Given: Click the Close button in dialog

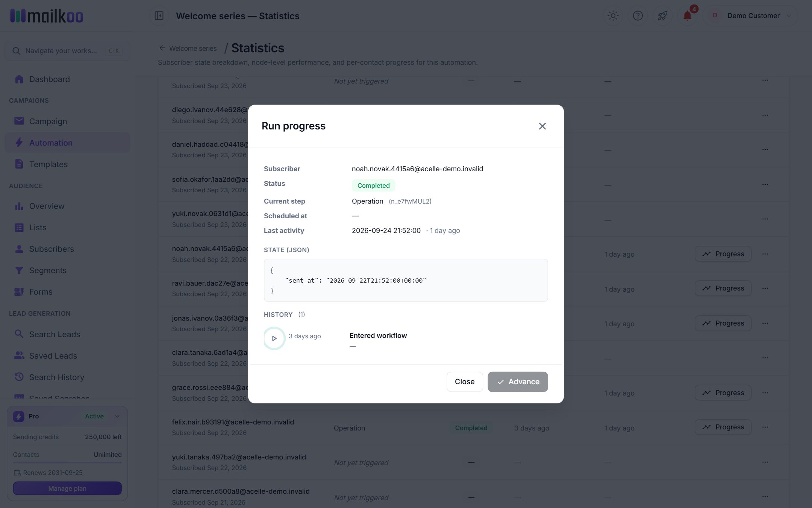Looking at the screenshot, I should 465,382.
